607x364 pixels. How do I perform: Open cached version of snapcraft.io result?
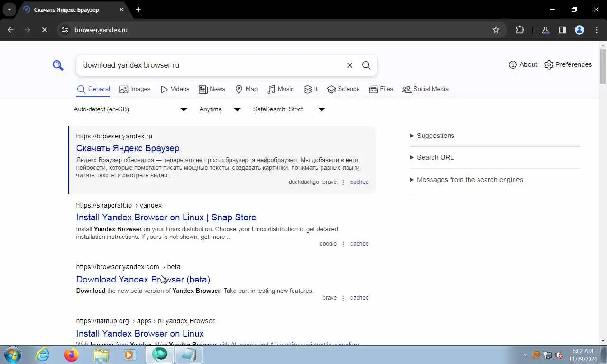[x=359, y=244]
